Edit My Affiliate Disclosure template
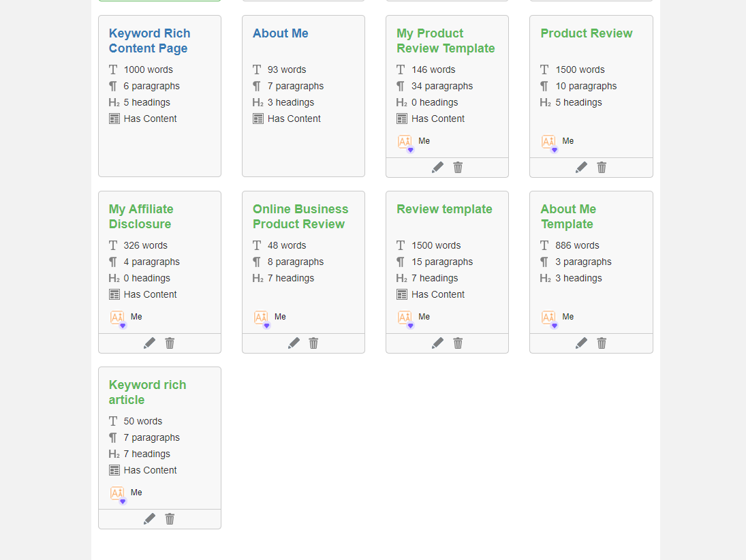 tap(149, 343)
